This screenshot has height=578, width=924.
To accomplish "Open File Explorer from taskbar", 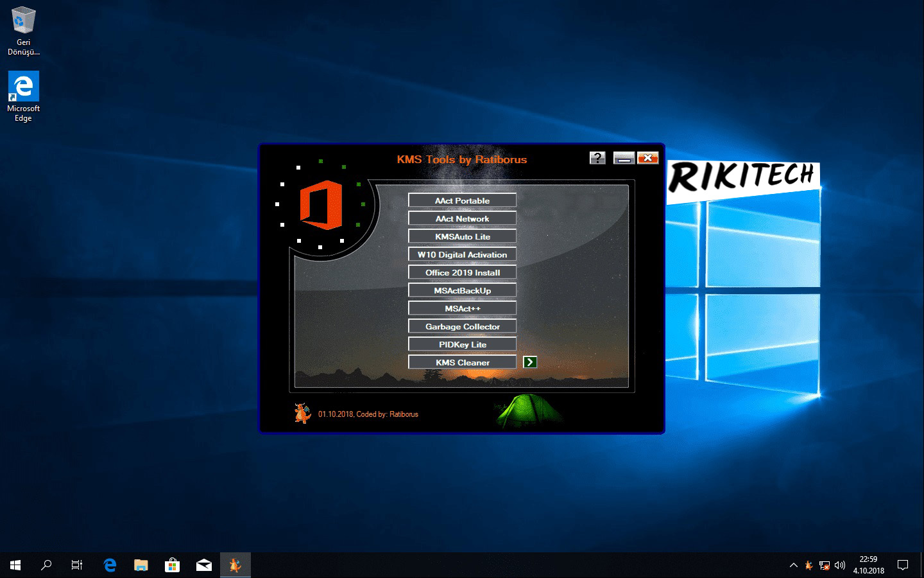I will tap(141, 565).
